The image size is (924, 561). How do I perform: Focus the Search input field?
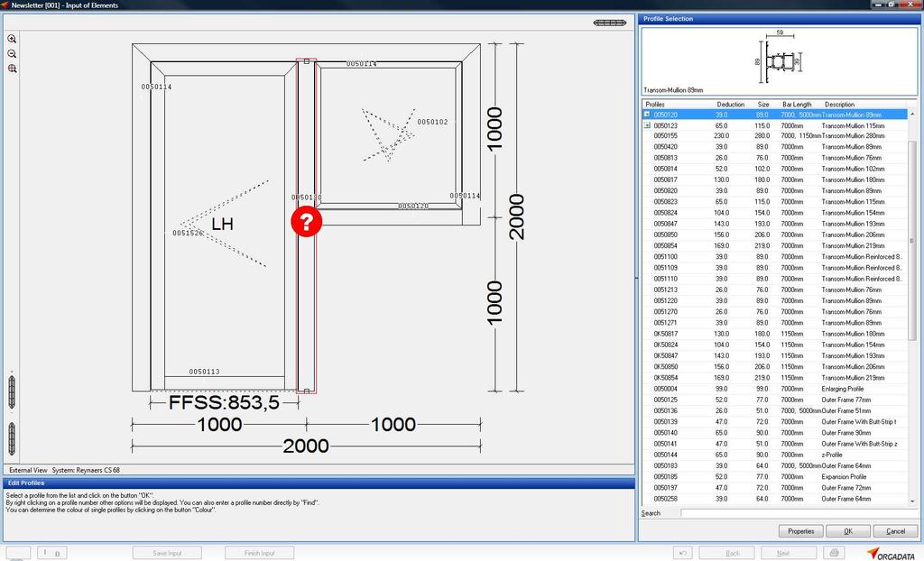(799, 513)
